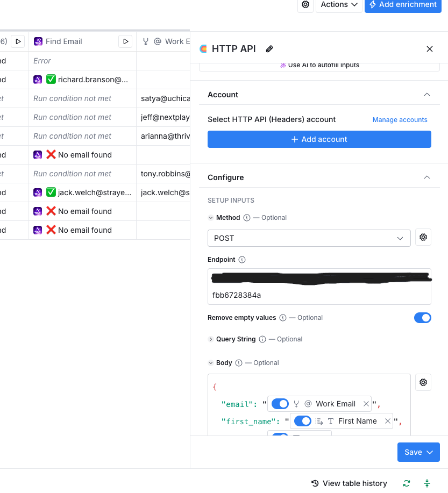Select the jack.welch@straye... Find Email cell
This screenshot has height=493, width=448.
[x=82, y=192]
